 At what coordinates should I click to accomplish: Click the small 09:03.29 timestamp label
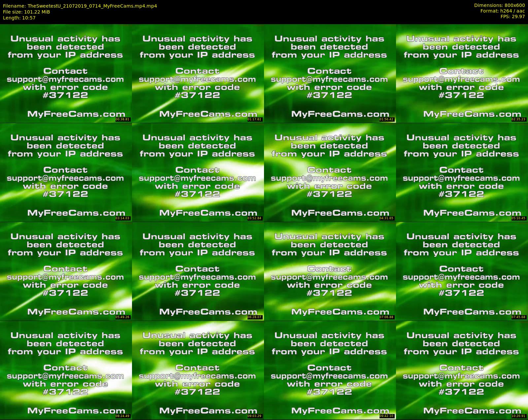click(x=255, y=416)
